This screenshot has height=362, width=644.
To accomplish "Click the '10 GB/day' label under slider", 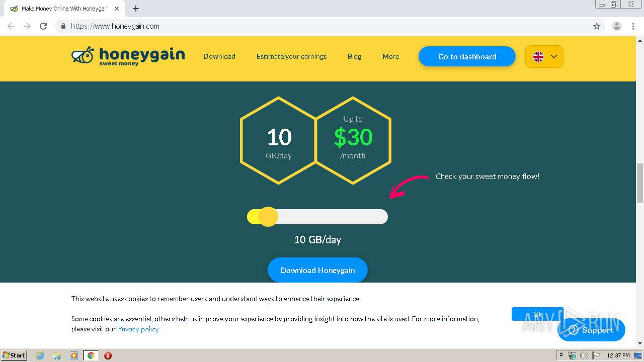I will [317, 240].
